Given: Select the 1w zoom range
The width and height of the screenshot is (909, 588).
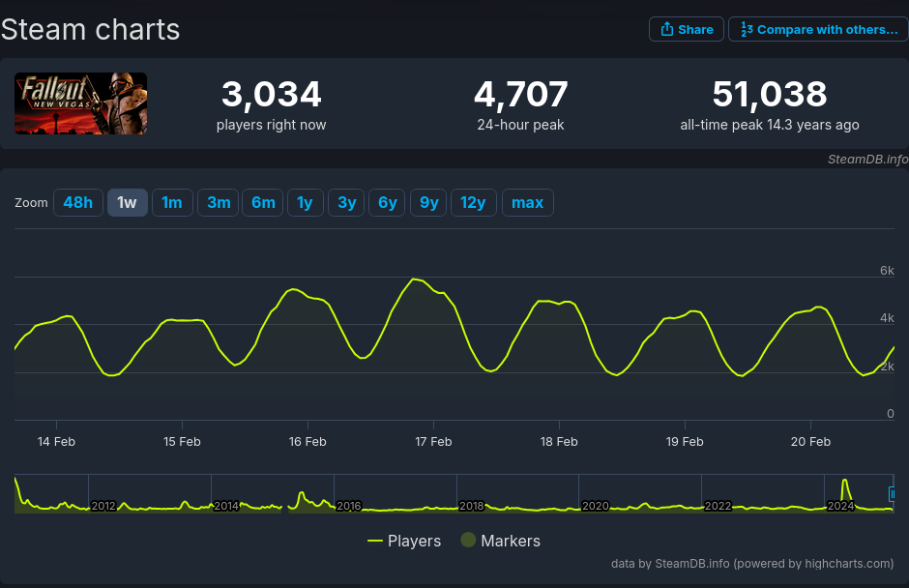Looking at the screenshot, I should tap(127, 203).
